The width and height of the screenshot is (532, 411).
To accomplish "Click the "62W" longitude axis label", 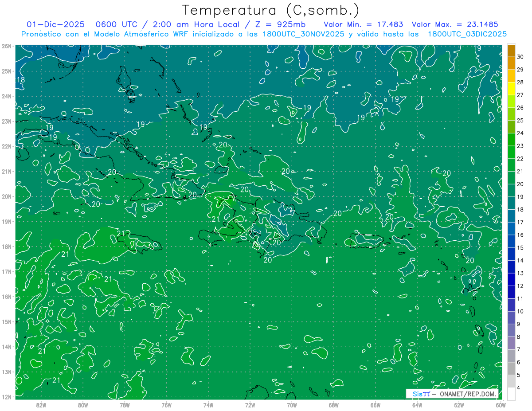I will [x=459, y=405].
